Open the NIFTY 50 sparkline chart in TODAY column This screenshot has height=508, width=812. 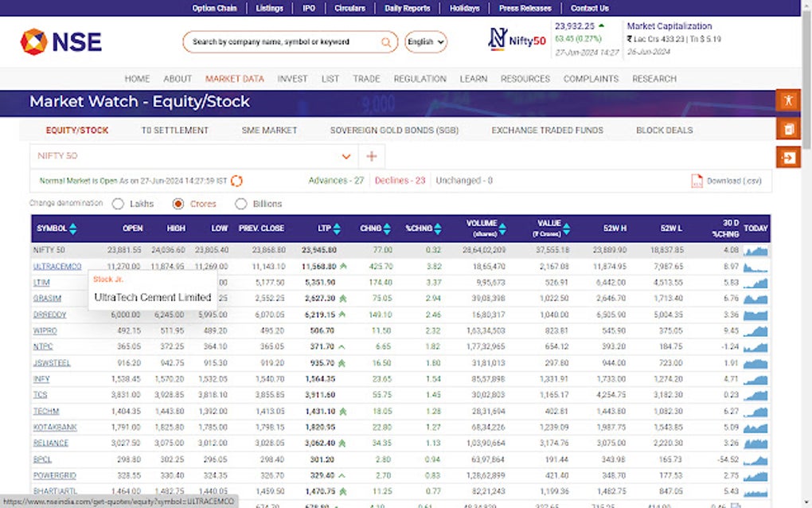coord(755,250)
